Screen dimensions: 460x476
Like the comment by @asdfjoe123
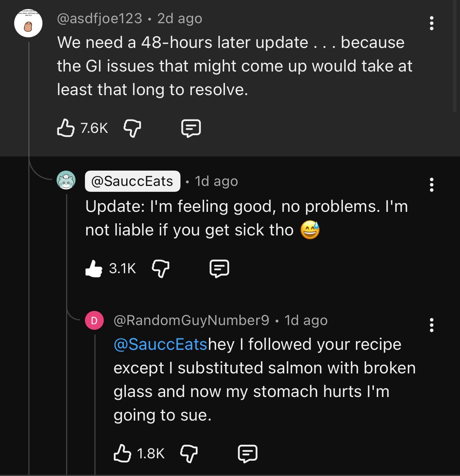(x=66, y=128)
